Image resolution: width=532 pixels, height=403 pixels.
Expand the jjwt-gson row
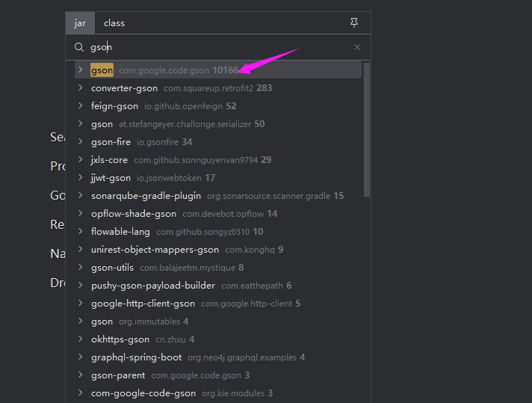(81, 177)
